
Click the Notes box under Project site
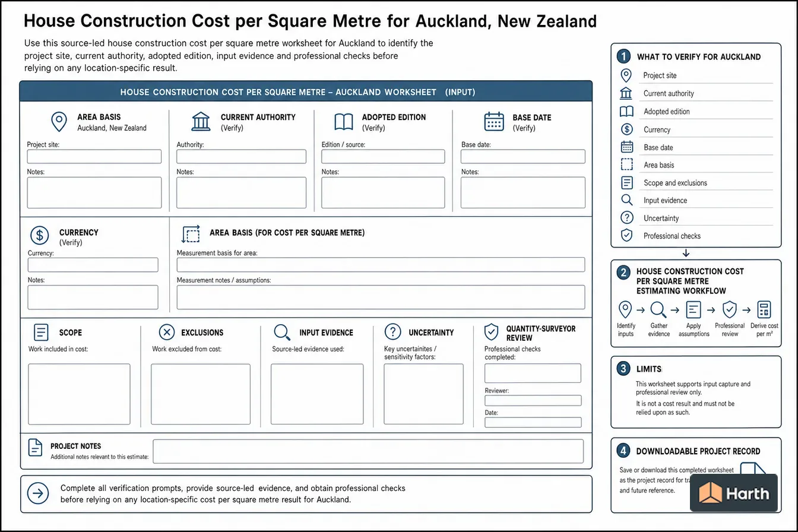pos(94,192)
